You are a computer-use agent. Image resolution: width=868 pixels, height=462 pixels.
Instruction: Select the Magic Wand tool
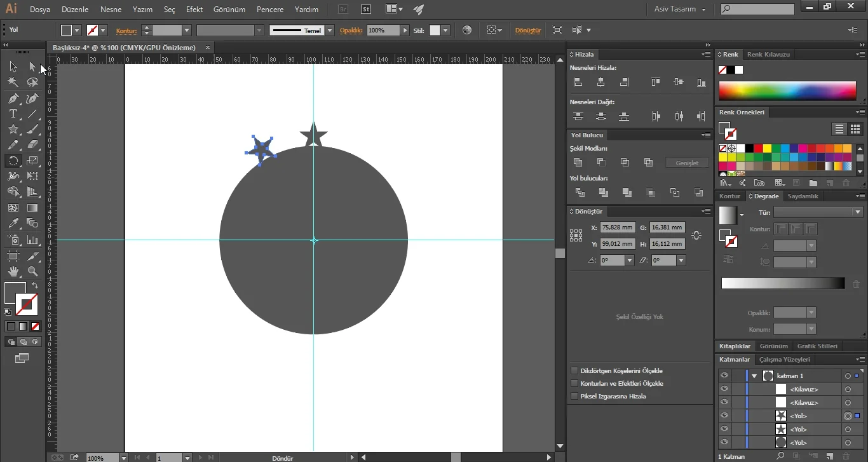pyautogui.click(x=13, y=82)
